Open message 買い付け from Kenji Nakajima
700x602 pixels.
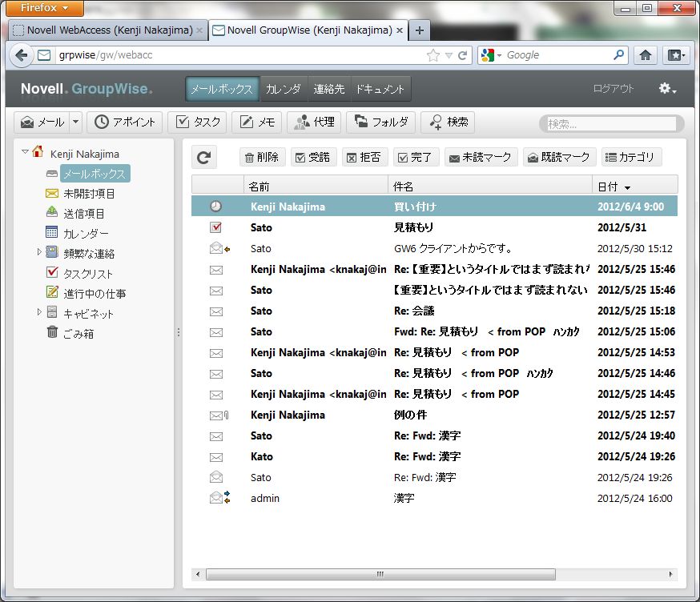coord(434,207)
